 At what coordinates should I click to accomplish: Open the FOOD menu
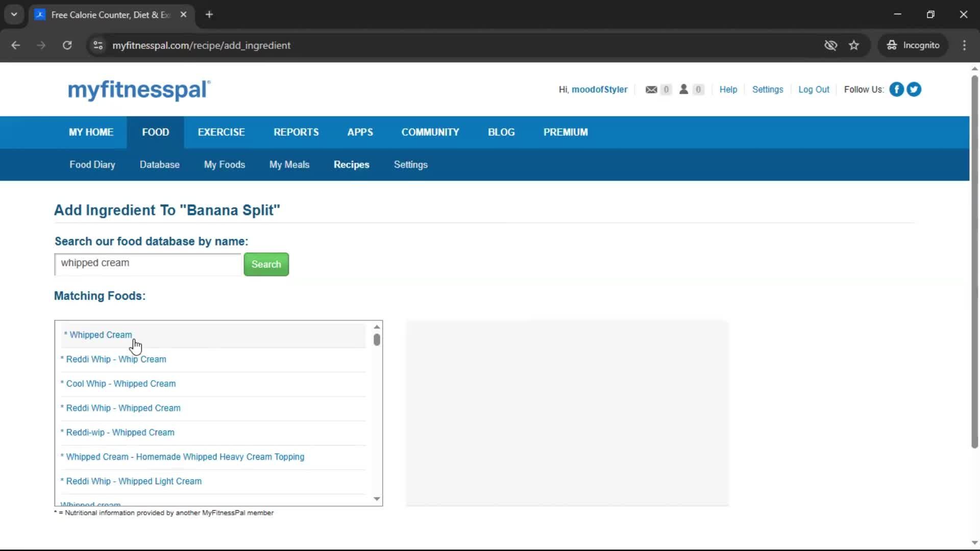pyautogui.click(x=155, y=132)
